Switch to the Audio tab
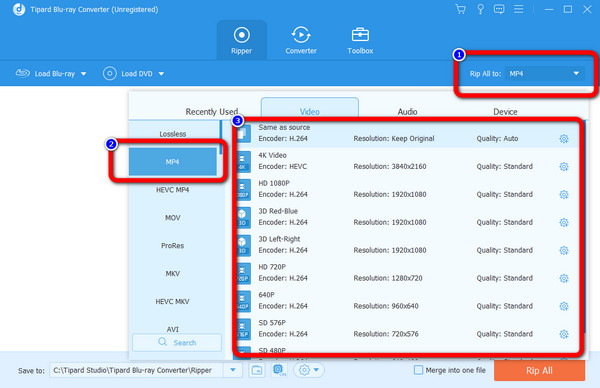 tap(407, 112)
